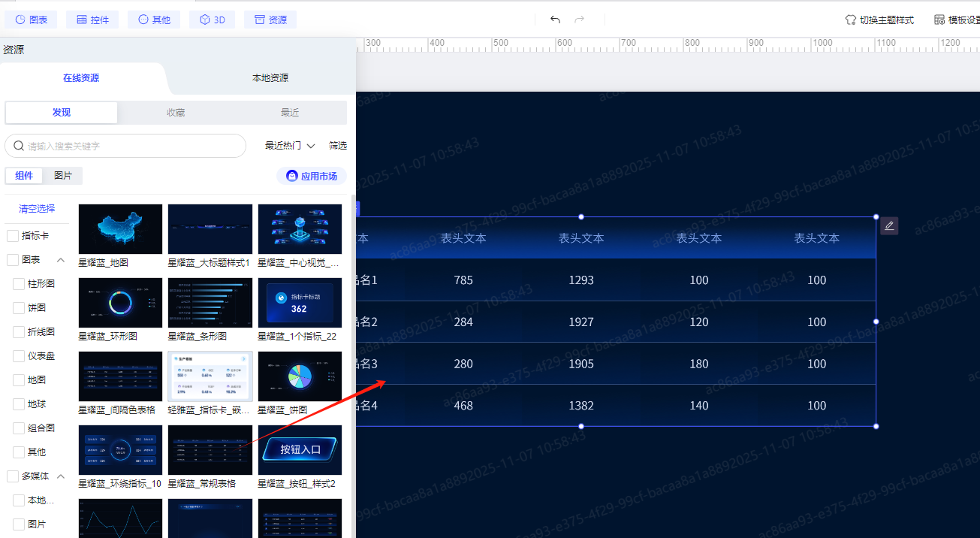
Task: Select the 星耀蓝_条形图 thumbnail
Action: [x=210, y=303]
